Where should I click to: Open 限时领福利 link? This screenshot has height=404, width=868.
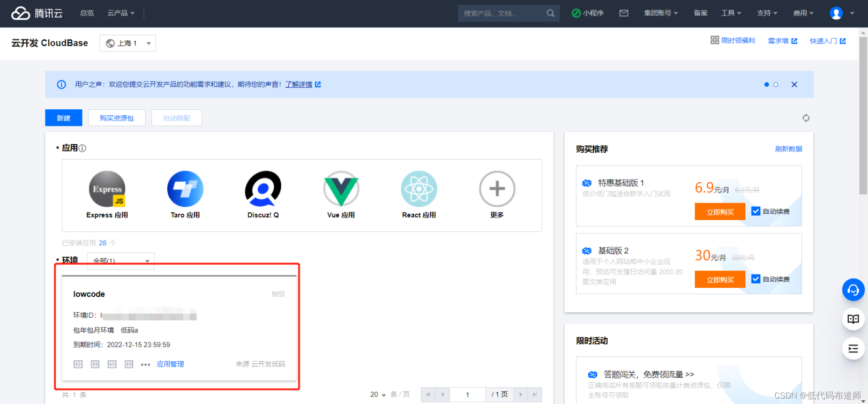pyautogui.click(x=732, y=41)
